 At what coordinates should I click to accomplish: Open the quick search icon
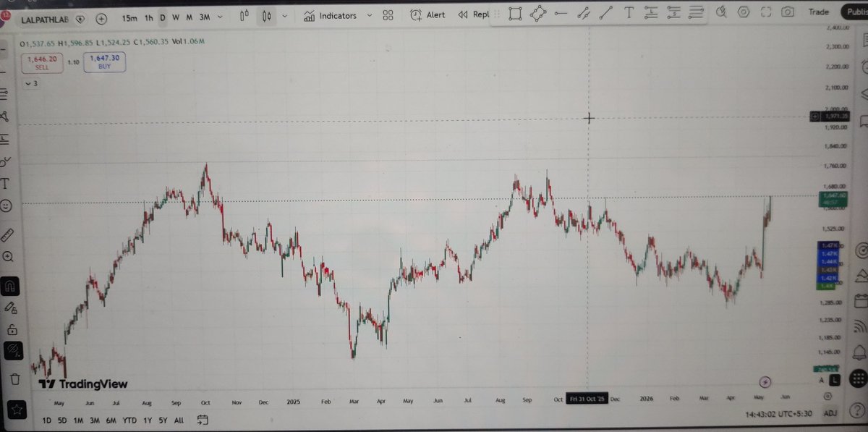pyautogui.click(x=721, y=12)
